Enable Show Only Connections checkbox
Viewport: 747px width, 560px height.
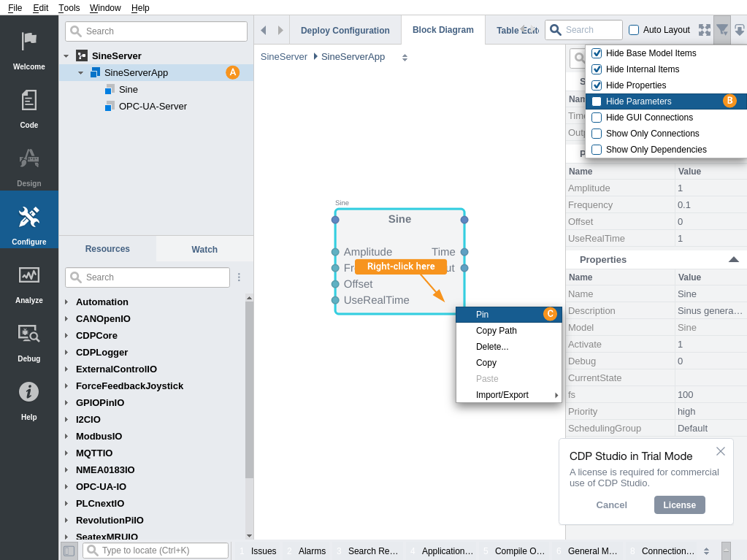tap(597, 134)
